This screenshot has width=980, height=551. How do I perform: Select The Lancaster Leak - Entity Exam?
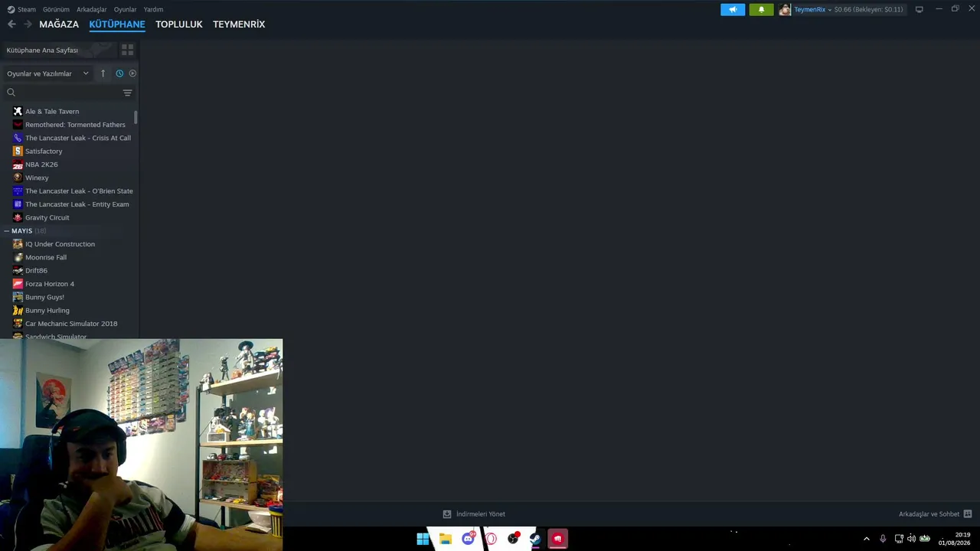77,204
